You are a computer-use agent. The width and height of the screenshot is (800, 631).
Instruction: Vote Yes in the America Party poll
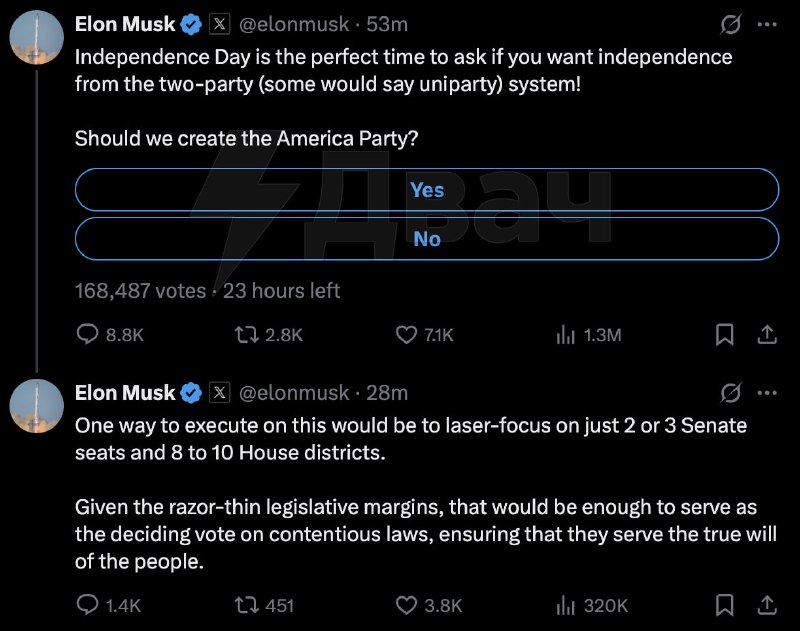pyautogui.click(x=427, y=190)
